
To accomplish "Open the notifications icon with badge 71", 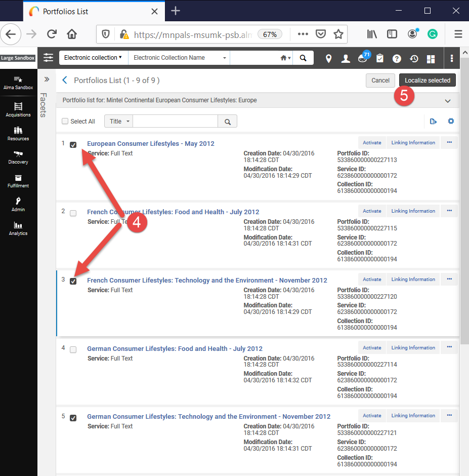I will coord(363,57).
